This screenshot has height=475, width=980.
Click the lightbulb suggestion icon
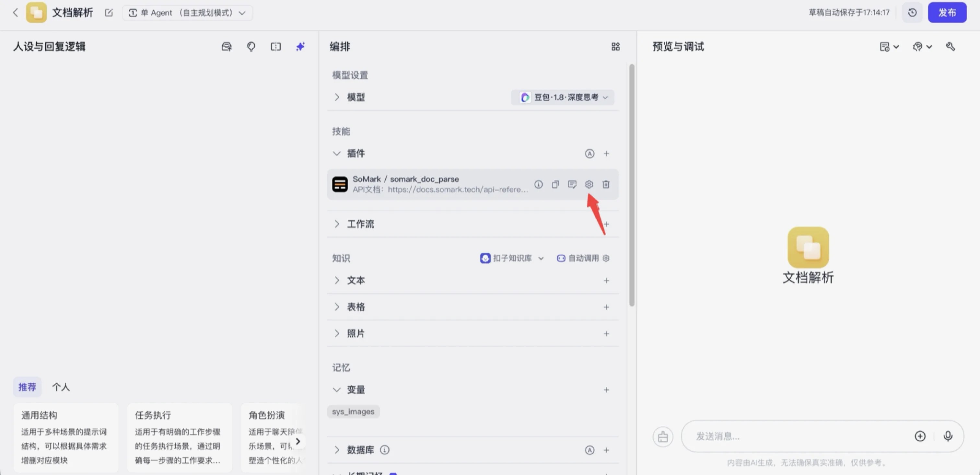(x=251, y=47)
